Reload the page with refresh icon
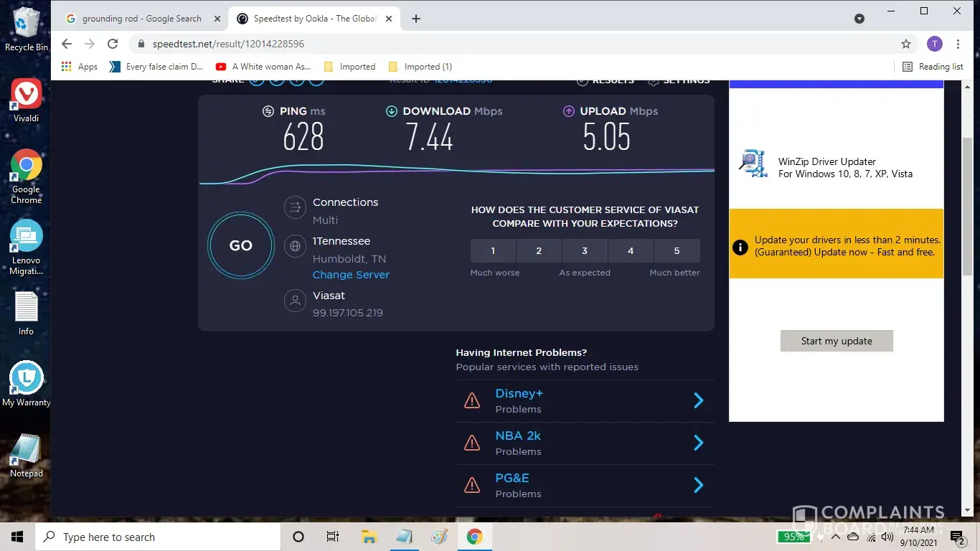 pyautogui.click(x=113, y=44)
